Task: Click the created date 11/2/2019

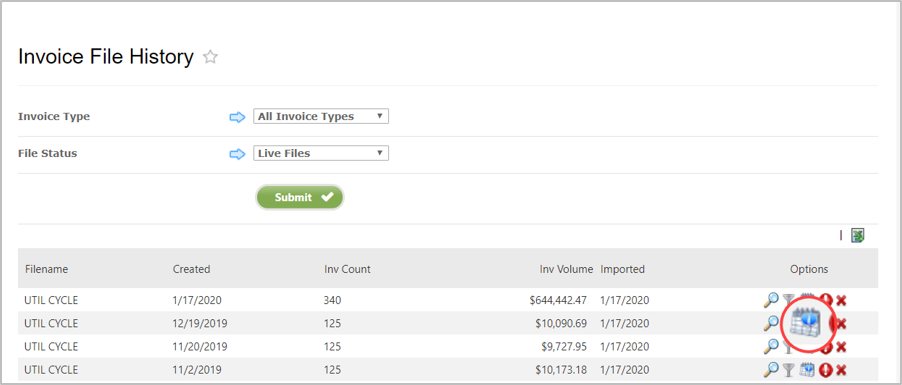Action: point(197,369)
